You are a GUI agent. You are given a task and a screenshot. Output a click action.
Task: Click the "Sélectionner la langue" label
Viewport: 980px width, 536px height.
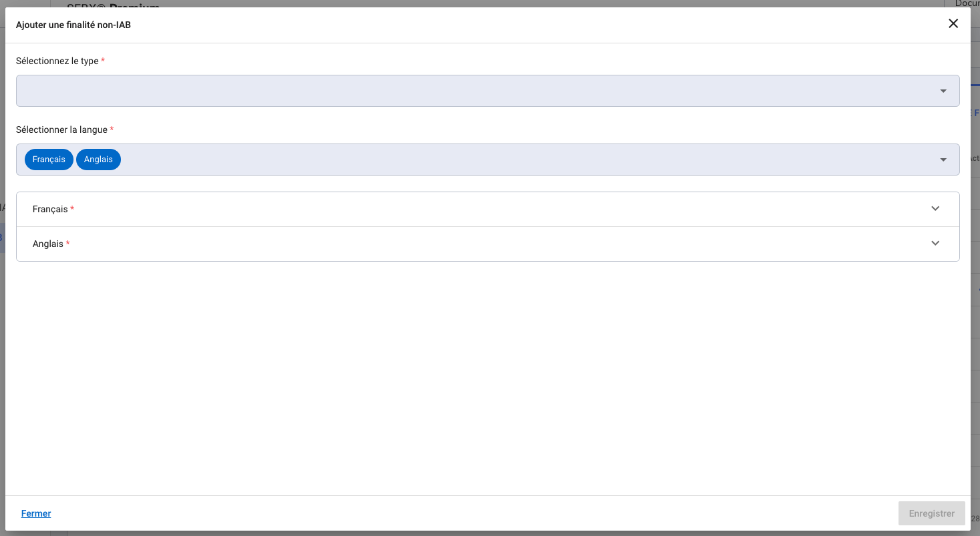point(61,129)
